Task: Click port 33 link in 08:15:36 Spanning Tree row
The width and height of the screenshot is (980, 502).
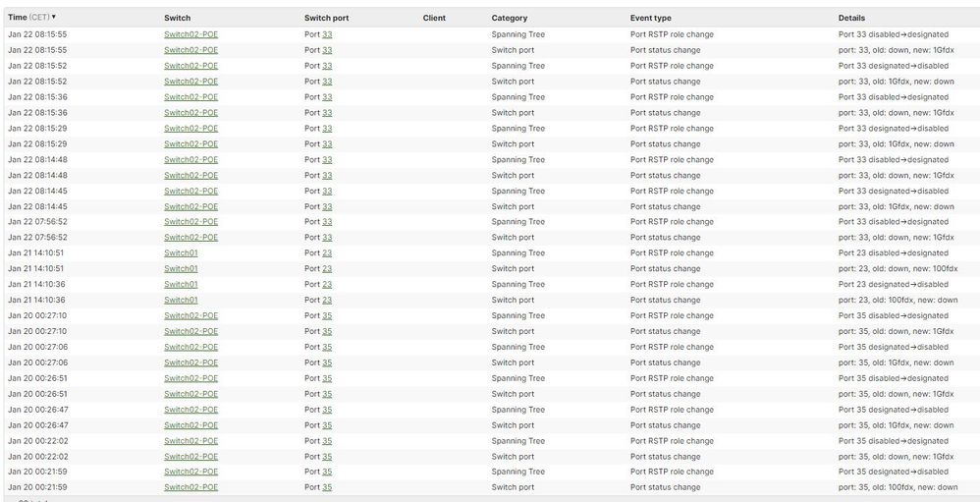Action: [327, 97]
